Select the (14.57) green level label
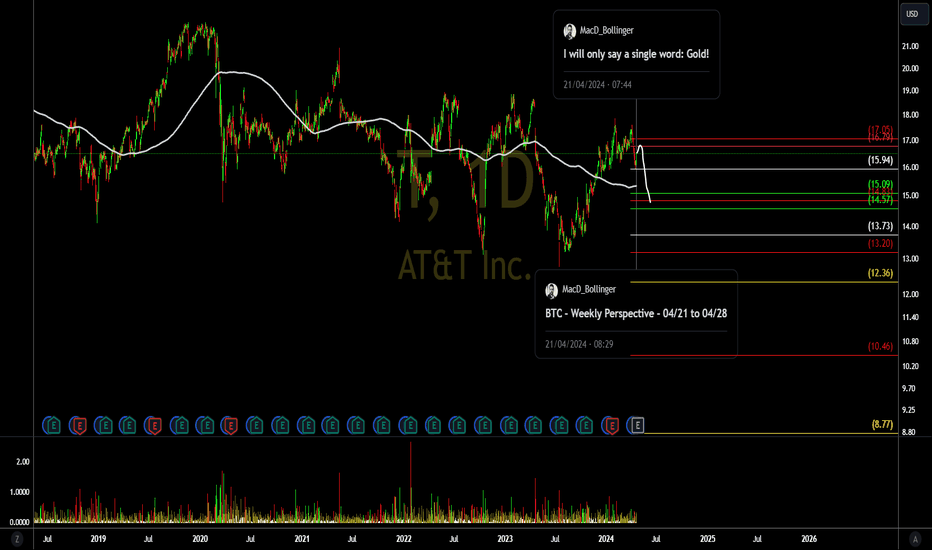This screenshot has width=932, height=550. pyautogui.click(x=880, y=200)
